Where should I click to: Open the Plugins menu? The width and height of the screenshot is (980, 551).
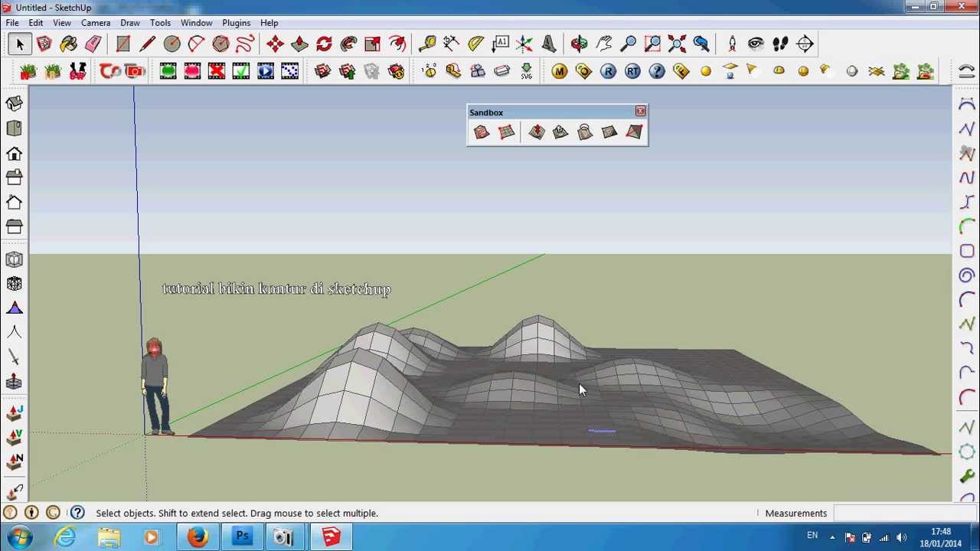(237, 23)
